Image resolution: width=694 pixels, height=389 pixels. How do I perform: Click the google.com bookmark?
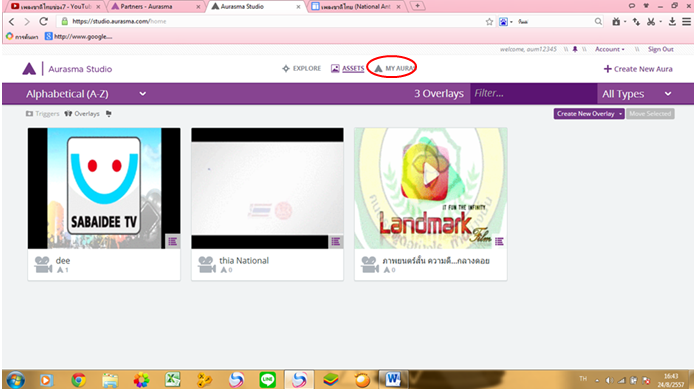[x=78, y=37]
